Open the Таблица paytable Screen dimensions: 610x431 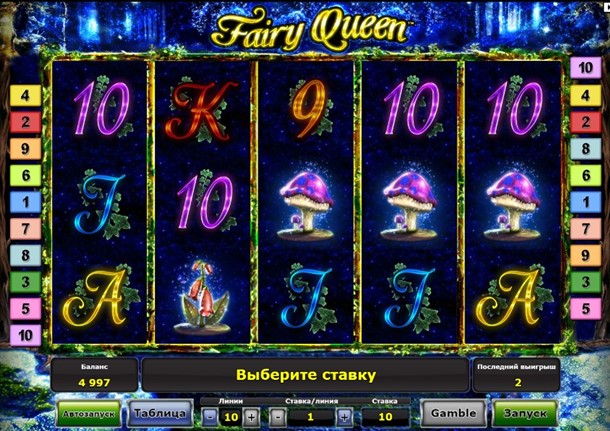(160, 413)
